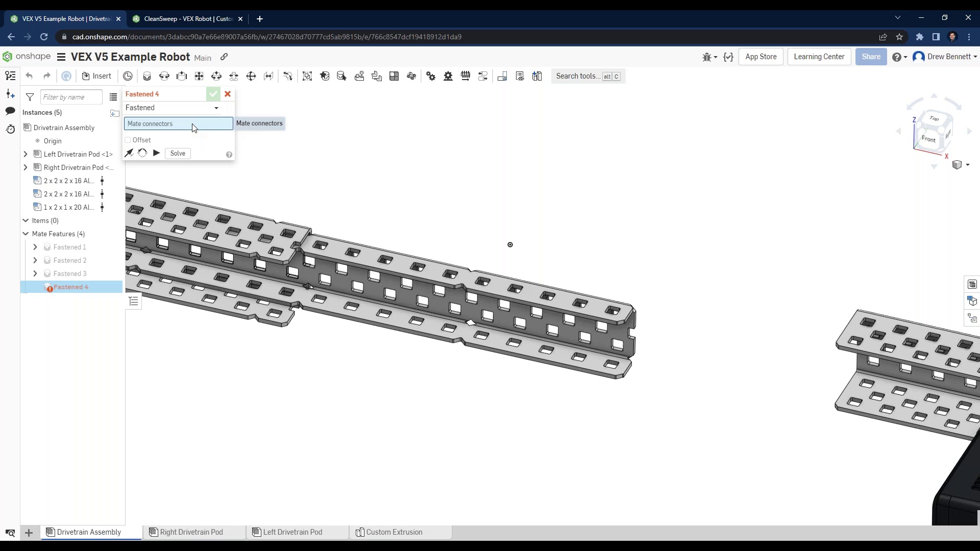Image resolution: width=980 pixels, height=551 pixels.
Task: Open the Fastened mate type dropdown
Action: (173, 108)
